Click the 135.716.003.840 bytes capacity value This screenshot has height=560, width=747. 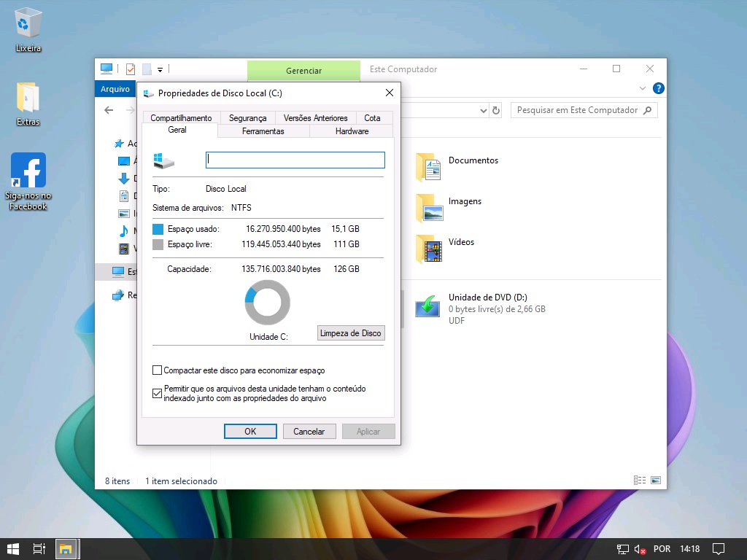point(281,269)
